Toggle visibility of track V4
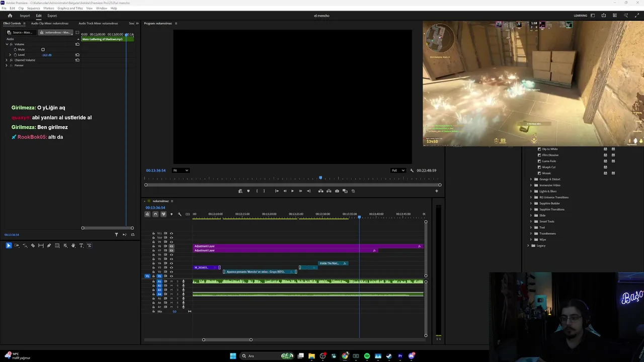 click(171, 263)
